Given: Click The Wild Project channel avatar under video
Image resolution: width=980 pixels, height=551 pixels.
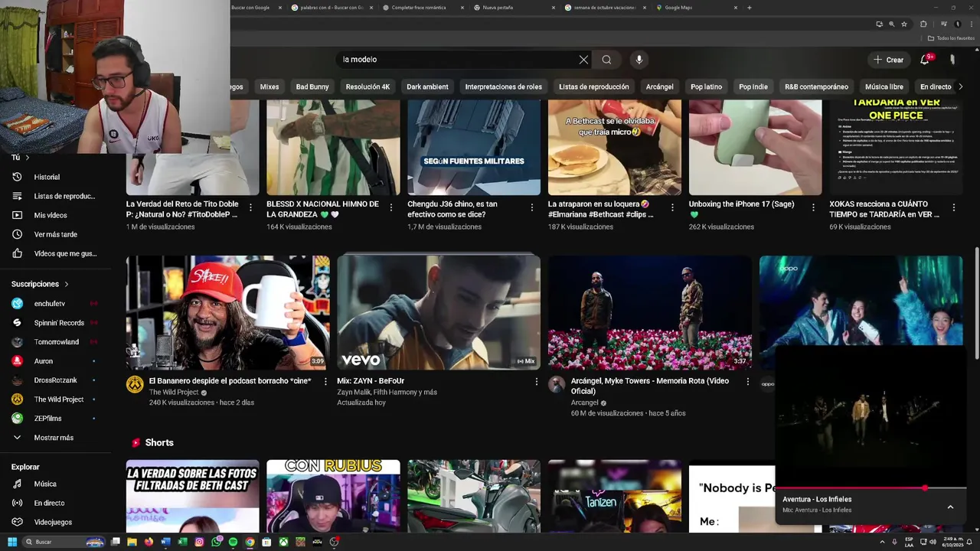Looking at the screenshot, I should coord(135,384).
